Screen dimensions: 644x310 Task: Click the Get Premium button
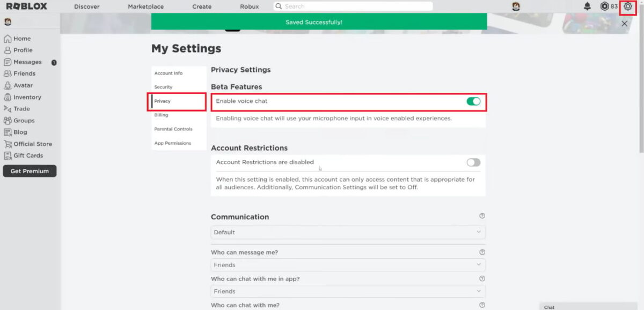[x=30, y=171]
